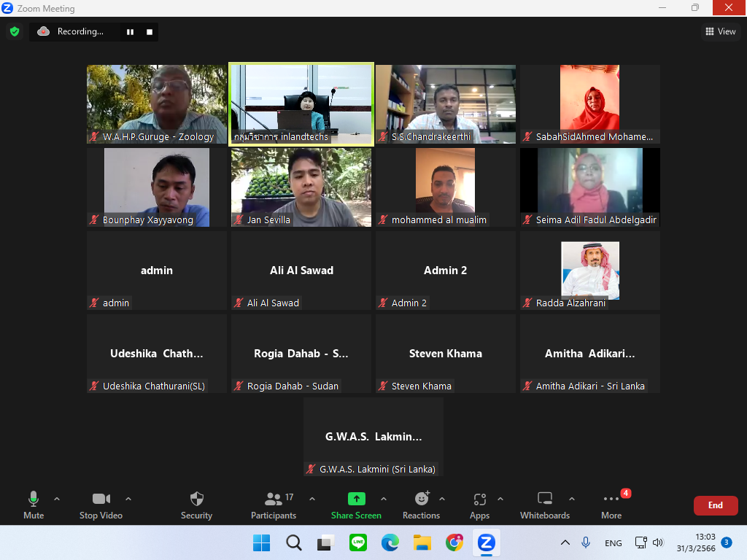
Task: Select Bounphay Xayyavong video tile
Action: [157, 187]
